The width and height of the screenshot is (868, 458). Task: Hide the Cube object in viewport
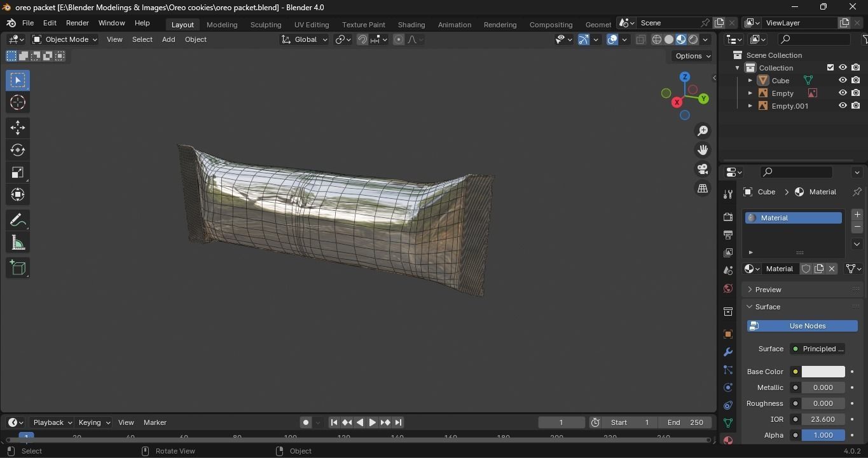click(x=843, y=81)
